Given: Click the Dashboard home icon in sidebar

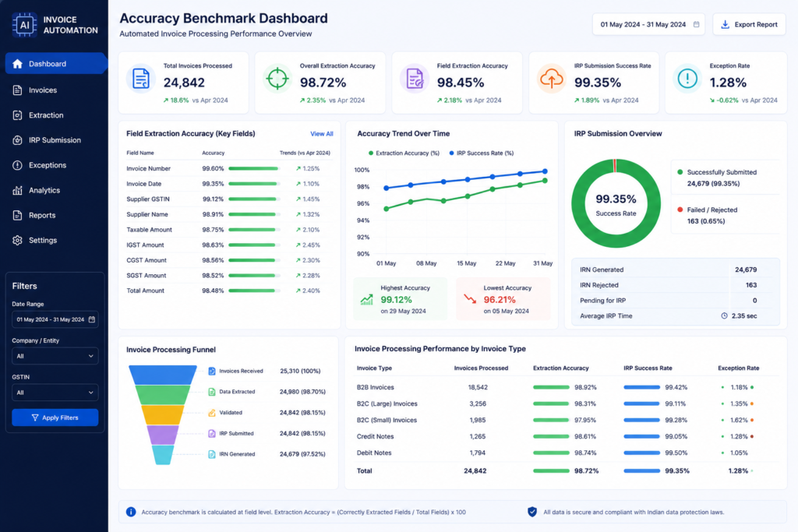Looking at the screenshot, I should click(17, 64).
